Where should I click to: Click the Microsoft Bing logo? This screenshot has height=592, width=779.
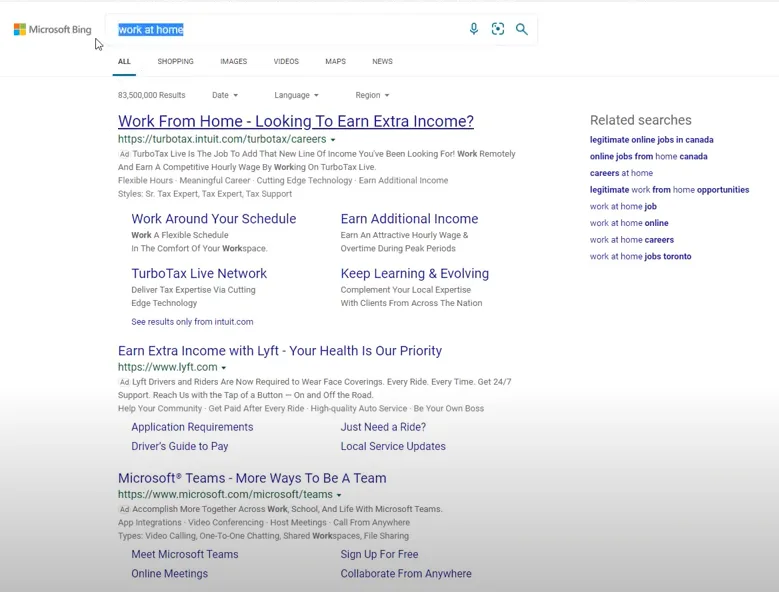[x=53, y=29]
